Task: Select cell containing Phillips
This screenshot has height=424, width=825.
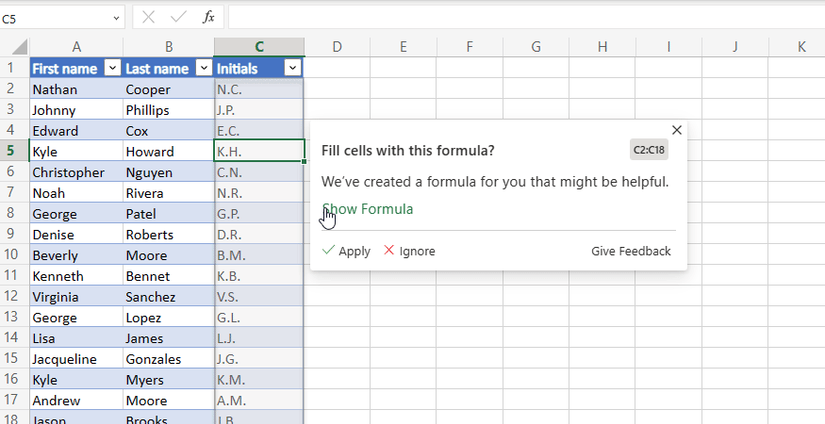Action: tap(169, 109)
